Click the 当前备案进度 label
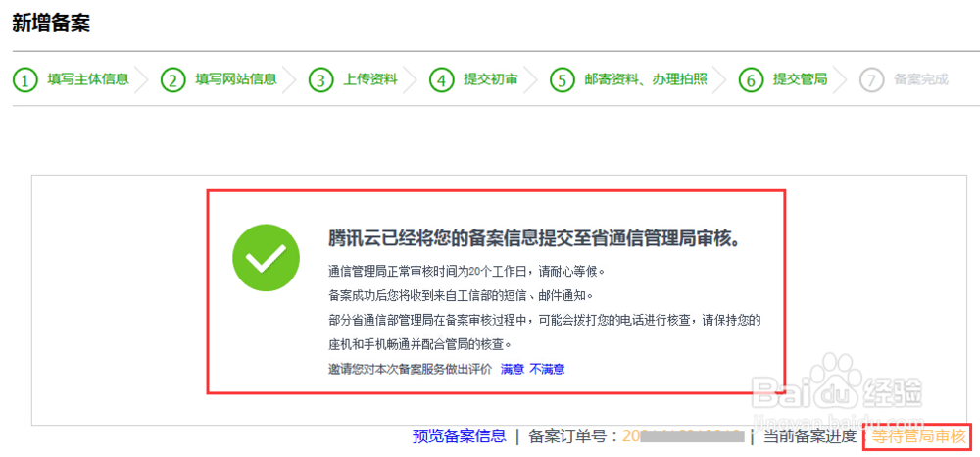 tap(809, 436)
